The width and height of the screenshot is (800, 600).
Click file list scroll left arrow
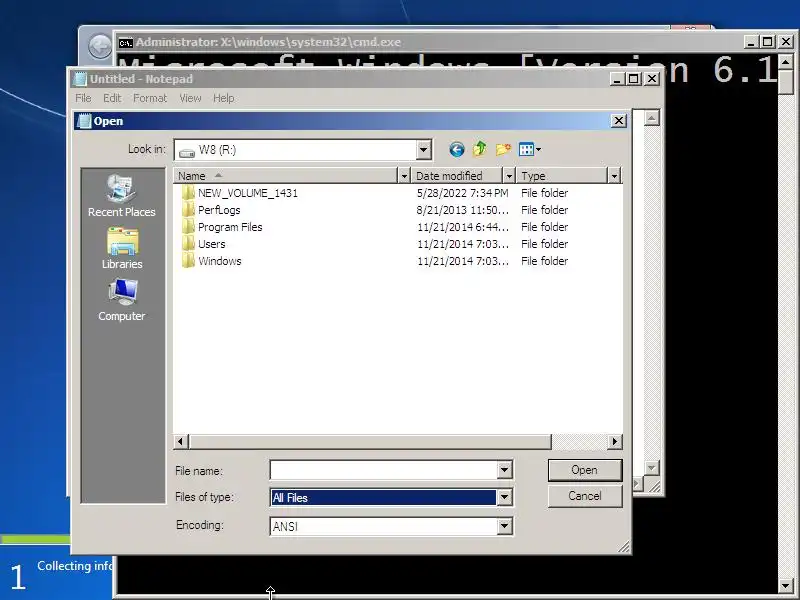pyautogui.click(x=181, y=441)
